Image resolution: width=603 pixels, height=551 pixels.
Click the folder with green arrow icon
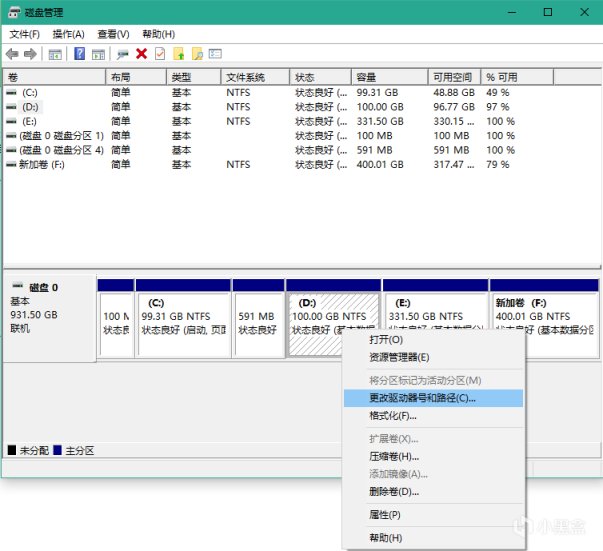(179, 54)
